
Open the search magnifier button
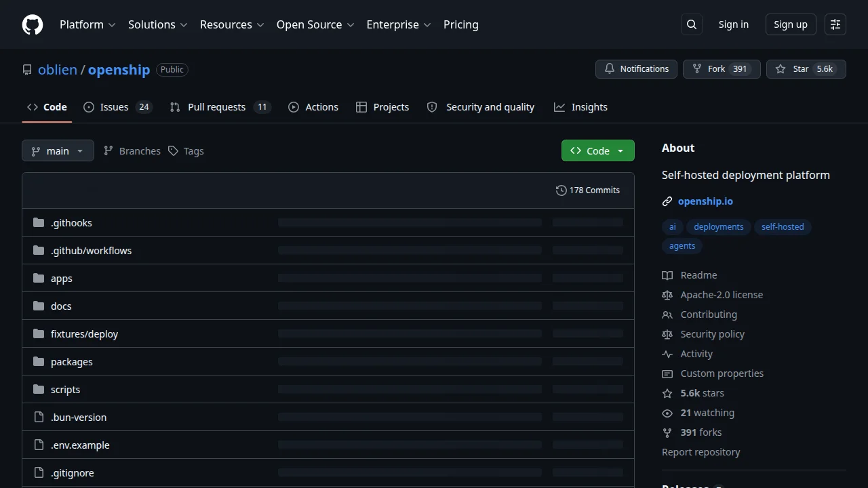(692, 24)
